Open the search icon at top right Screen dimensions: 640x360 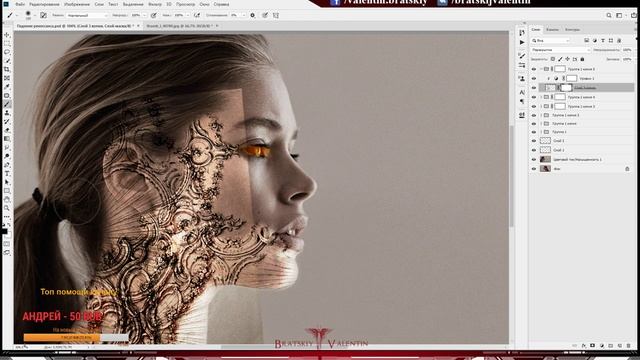609,15
